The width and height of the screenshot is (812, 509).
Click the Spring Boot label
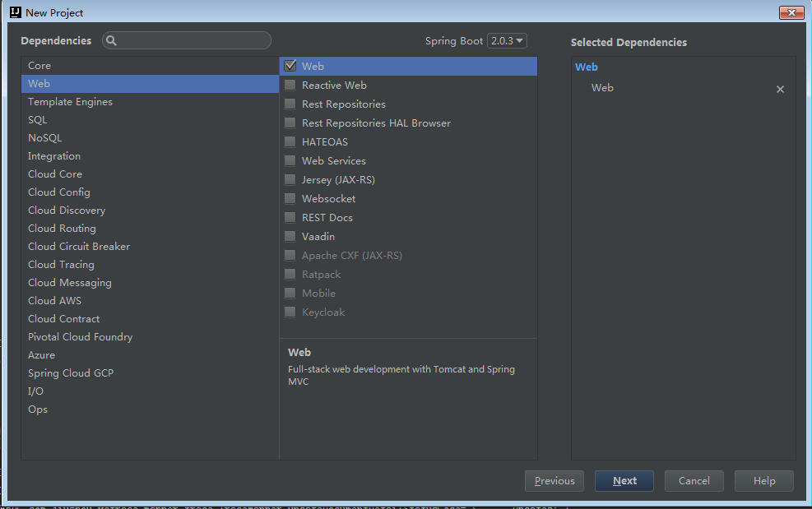pos(453,41)
